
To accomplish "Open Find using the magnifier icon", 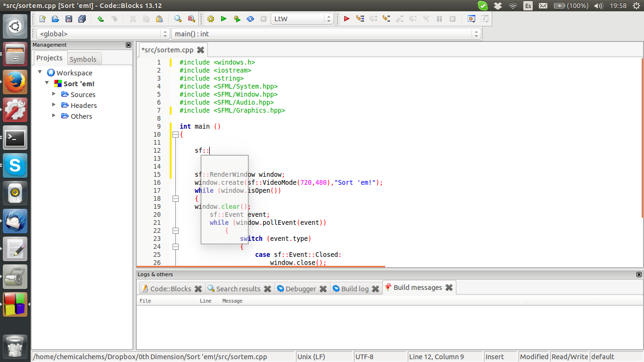I will tap(178, 19).
